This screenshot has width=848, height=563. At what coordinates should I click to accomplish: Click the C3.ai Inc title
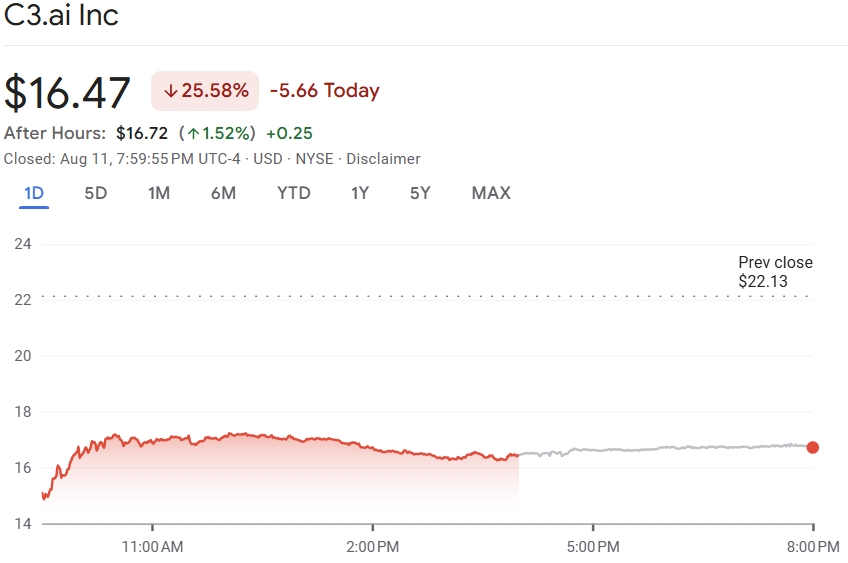(62, 17)
